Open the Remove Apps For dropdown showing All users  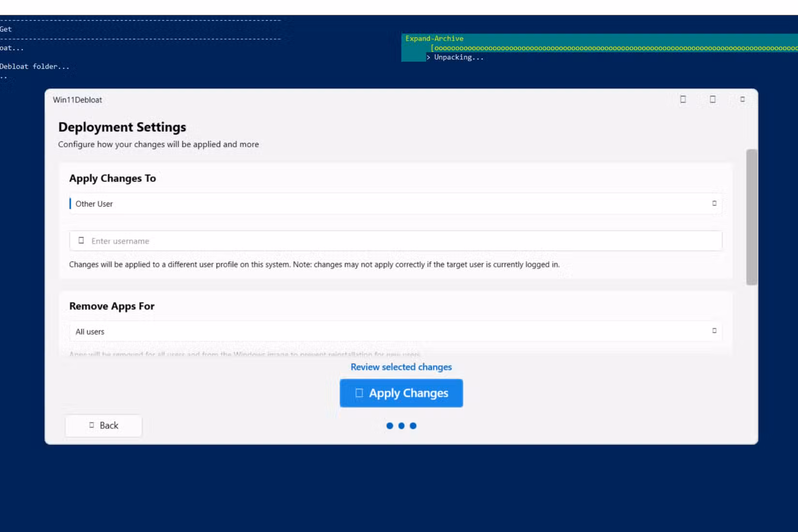click(x=396, y=331)
